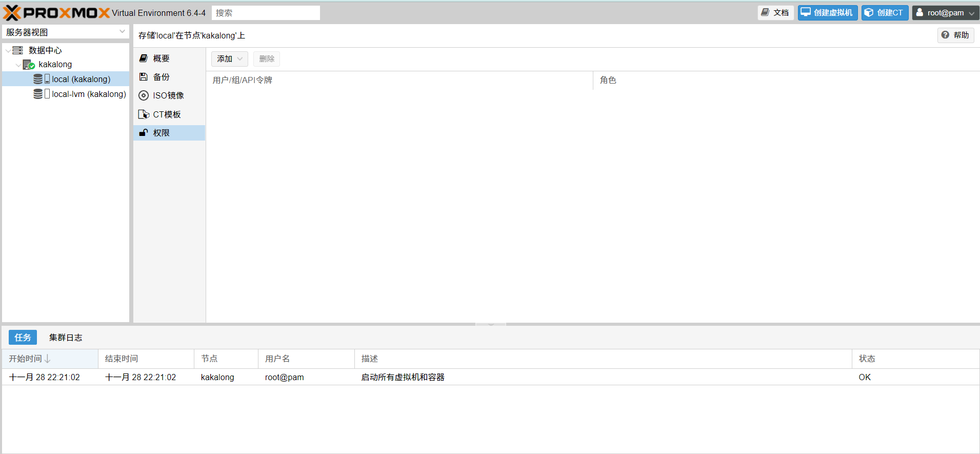The image size is (980, 454).
Task: Click the local-lvm storage database icon
Action: 38,94
